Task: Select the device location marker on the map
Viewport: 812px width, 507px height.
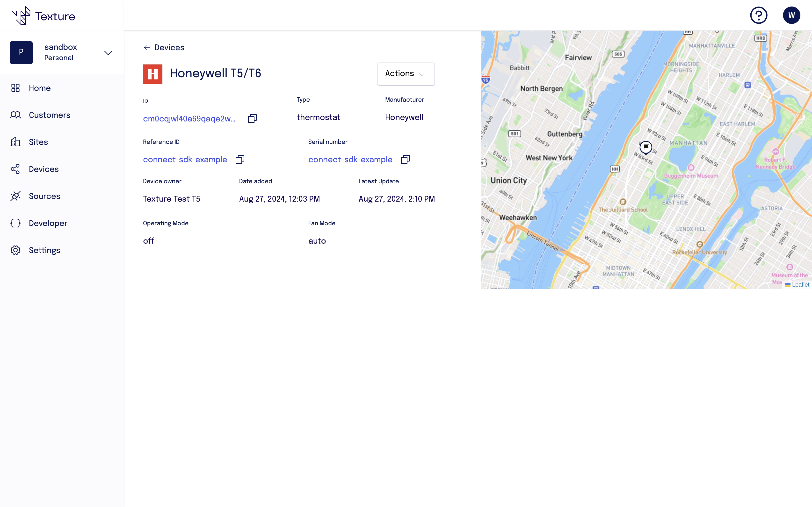Action: point(646,147)
